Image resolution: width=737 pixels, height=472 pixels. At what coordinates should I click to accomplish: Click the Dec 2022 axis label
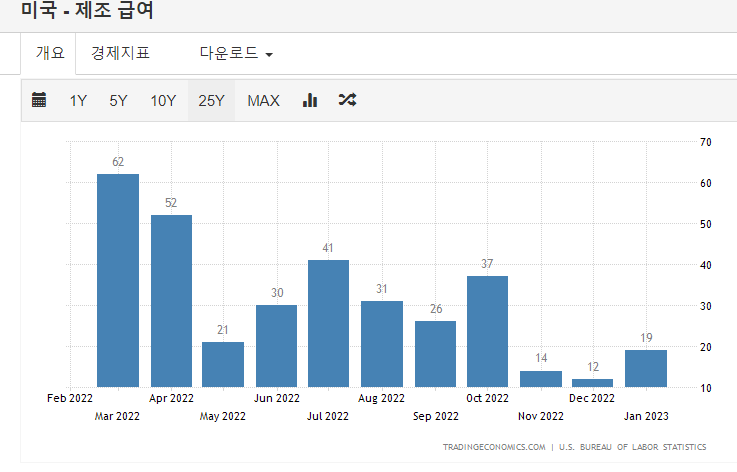click(x=592, y=398)
